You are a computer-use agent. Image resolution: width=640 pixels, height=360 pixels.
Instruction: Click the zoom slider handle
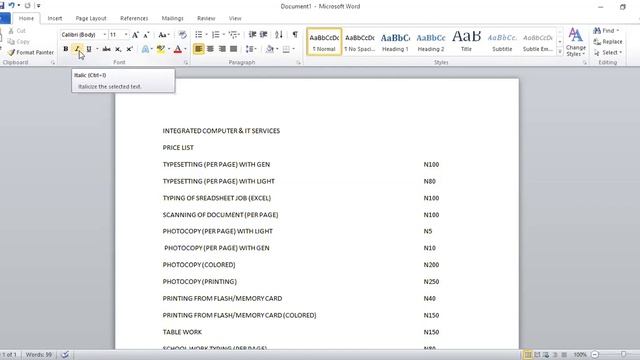coord(624,355)
